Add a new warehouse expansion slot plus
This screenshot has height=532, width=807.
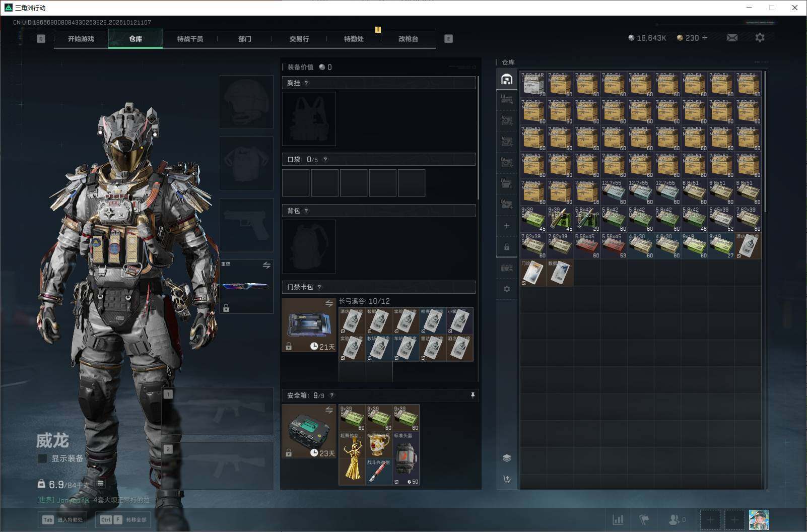pos(507,226)
